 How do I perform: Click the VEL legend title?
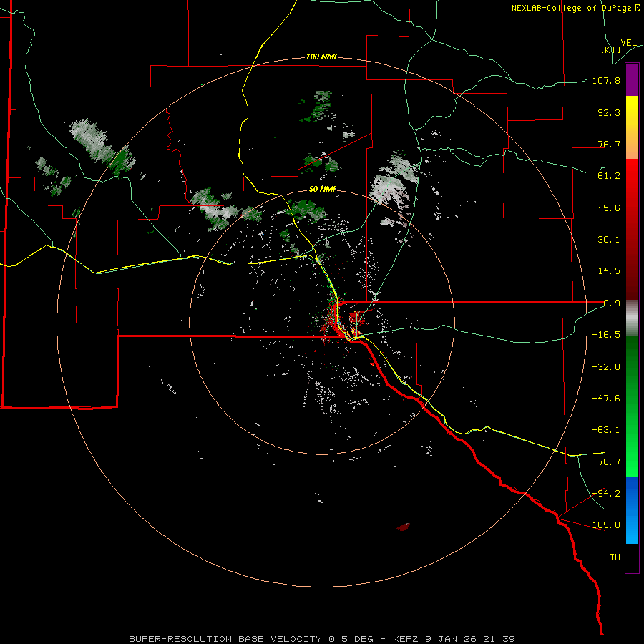[x=628, y=42]
